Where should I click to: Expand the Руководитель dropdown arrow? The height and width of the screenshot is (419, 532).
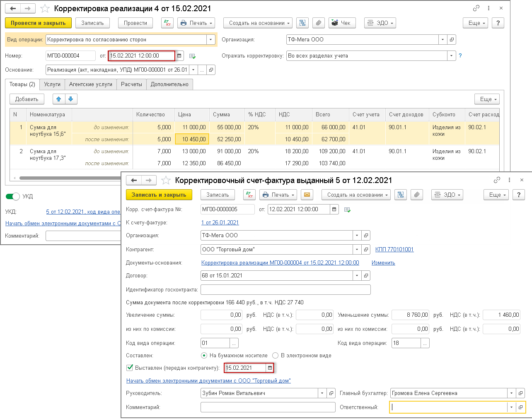click(322, 393)
